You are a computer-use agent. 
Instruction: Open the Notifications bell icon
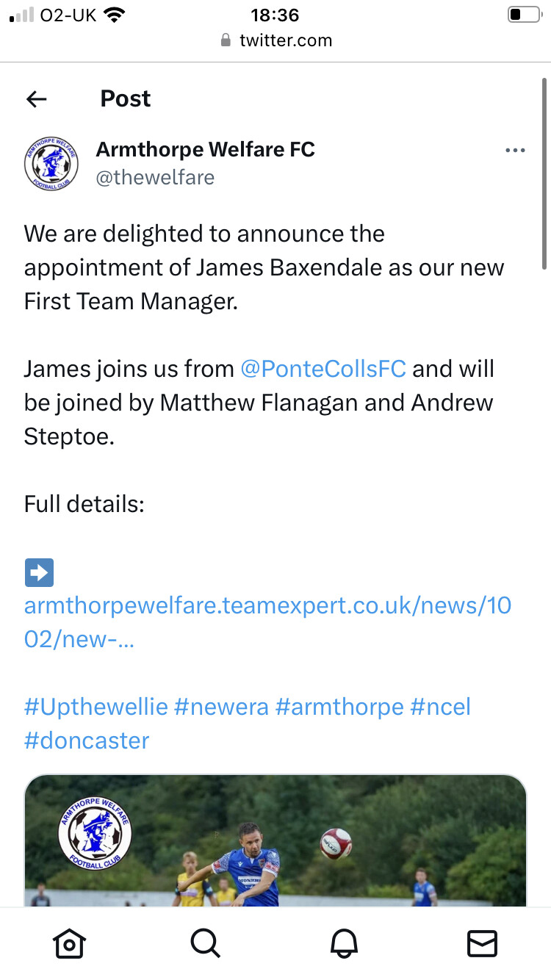click(x=345, y=943)
